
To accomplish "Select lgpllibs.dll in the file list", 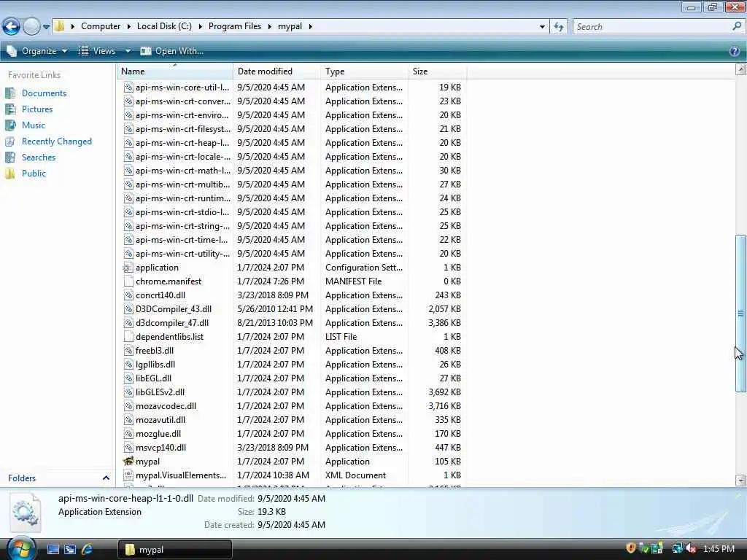I will pyautogui.click(x=155, y=365).
